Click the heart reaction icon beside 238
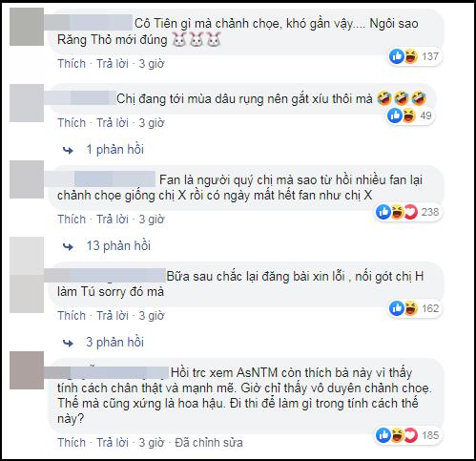Screen dimensions: 476x461 point(410,212)
